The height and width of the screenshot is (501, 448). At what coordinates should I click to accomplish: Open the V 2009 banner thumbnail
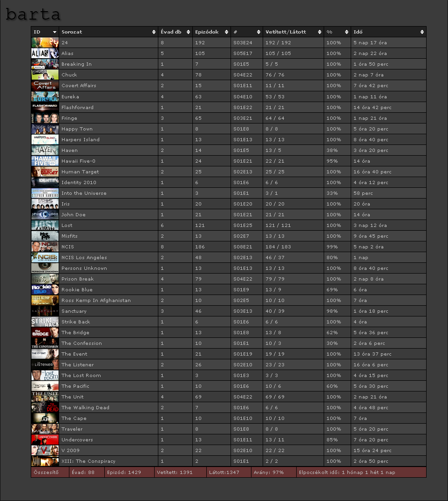tap(45, 451)
